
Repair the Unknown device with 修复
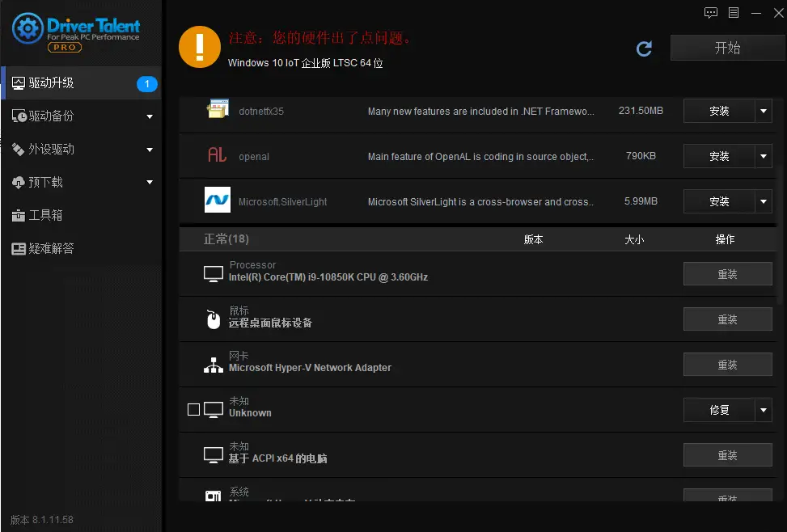tap(719, 410)
